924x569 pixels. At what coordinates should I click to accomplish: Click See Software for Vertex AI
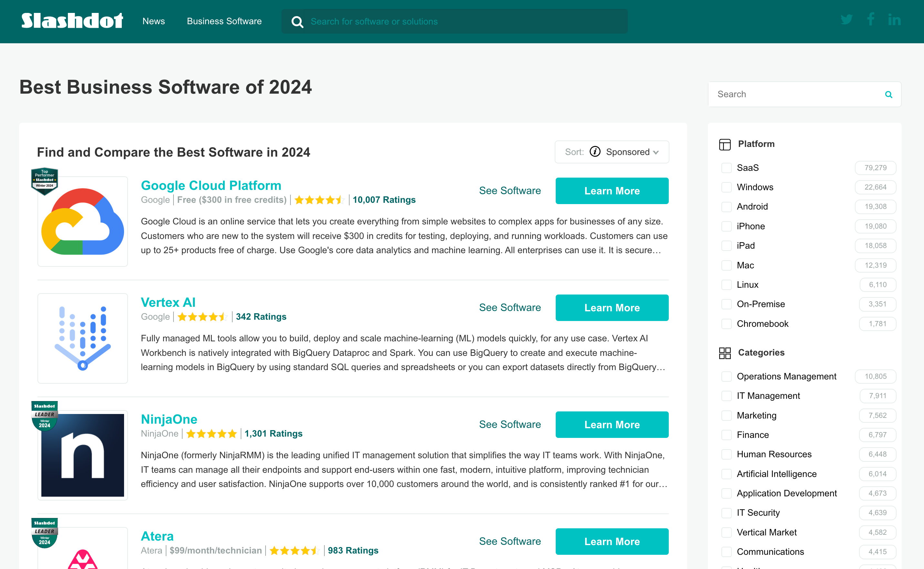tap(510, 307)
